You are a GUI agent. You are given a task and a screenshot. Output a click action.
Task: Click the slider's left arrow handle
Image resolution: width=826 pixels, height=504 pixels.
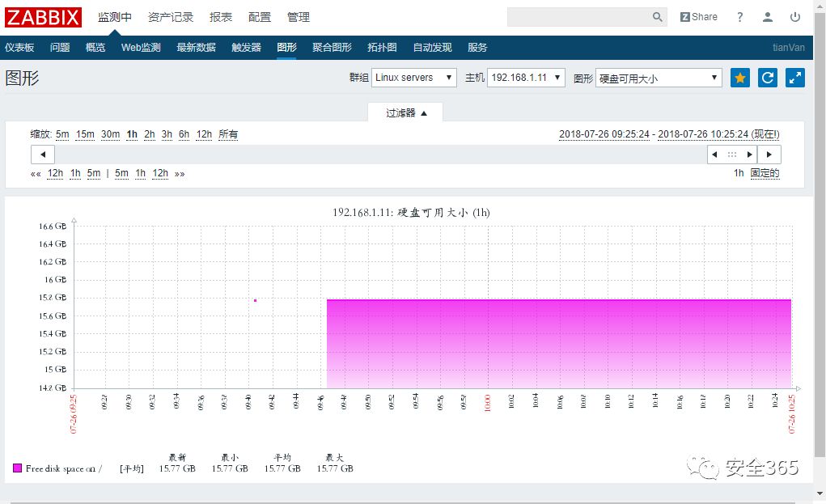(x=714, y=155)
